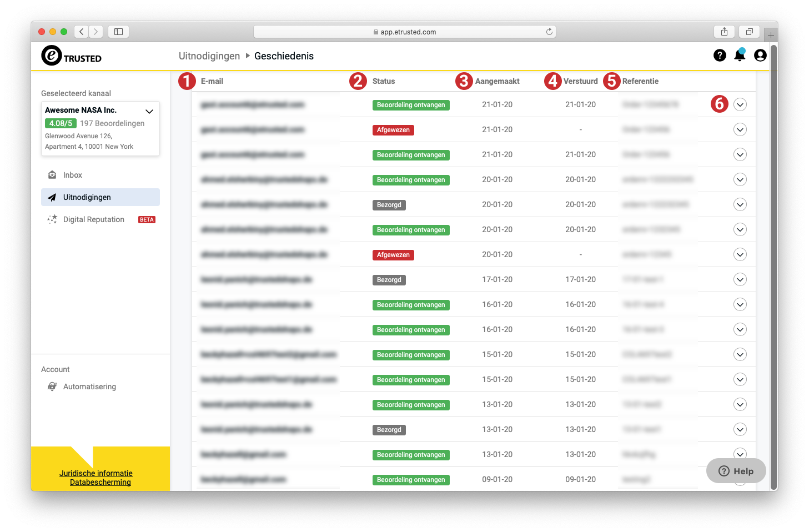Click the Inbox envelope icon
Image resolution: width=809 pixels, height=532 pixels.
[x=52, y=175]
